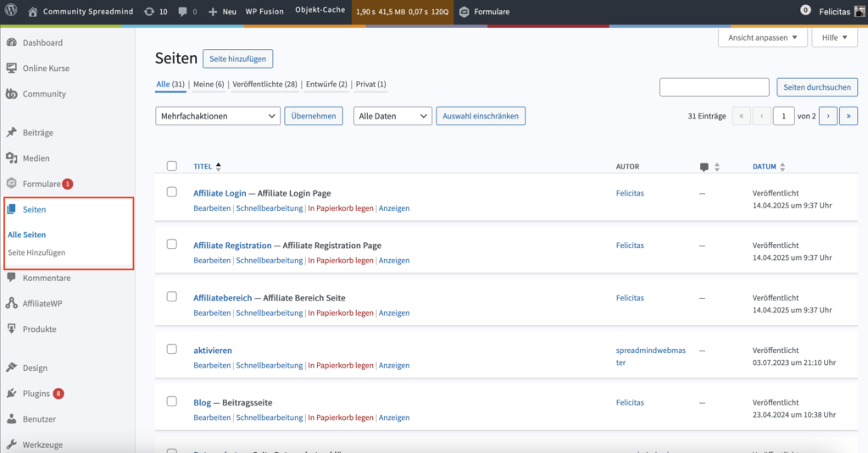Click the comment column header icon

tap(704, 167)
